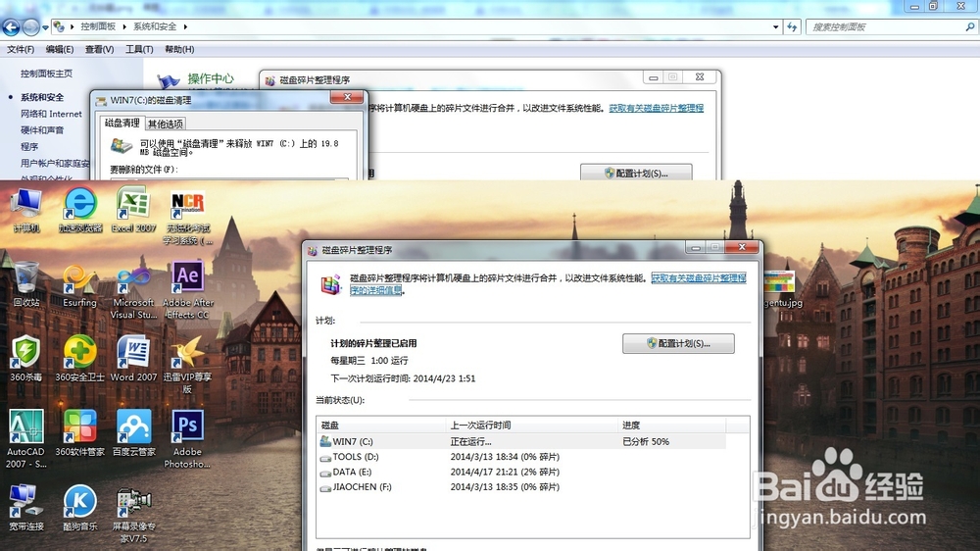
Task: Click the Back arrow in control panel
Action: (x=11, y=26)
